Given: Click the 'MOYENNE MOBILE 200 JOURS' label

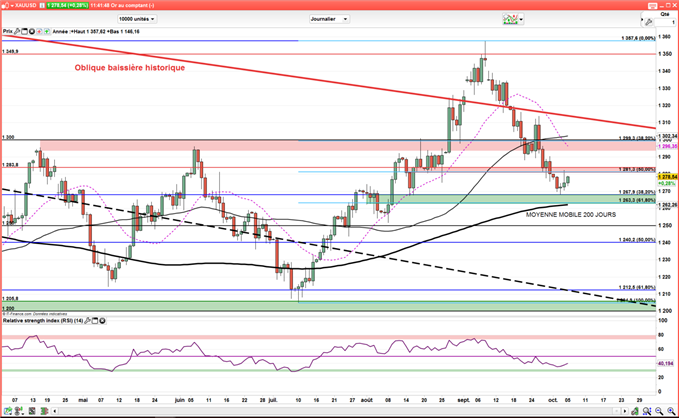Looking at the screenshot, I should pyautogui.click(x=571, y=214).
